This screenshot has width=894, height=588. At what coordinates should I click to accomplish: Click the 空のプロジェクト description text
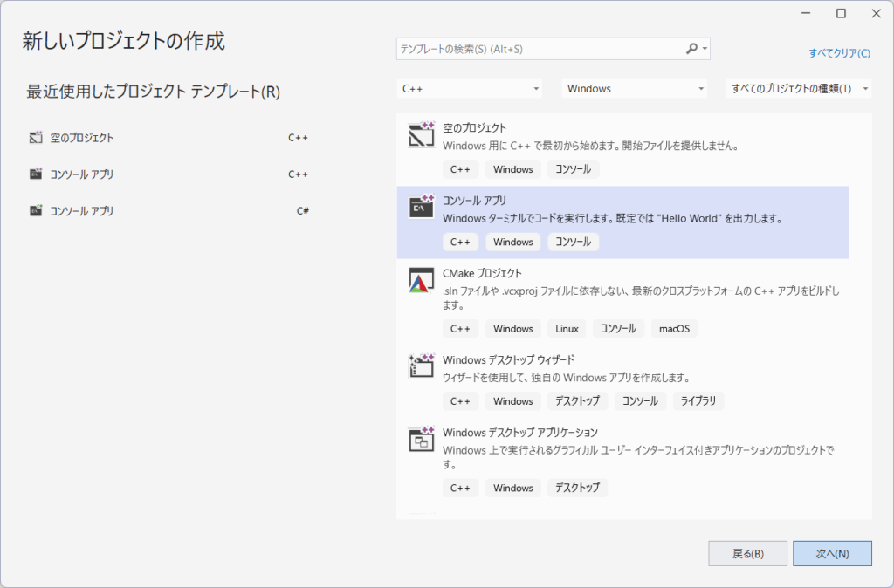coord(591,146)
